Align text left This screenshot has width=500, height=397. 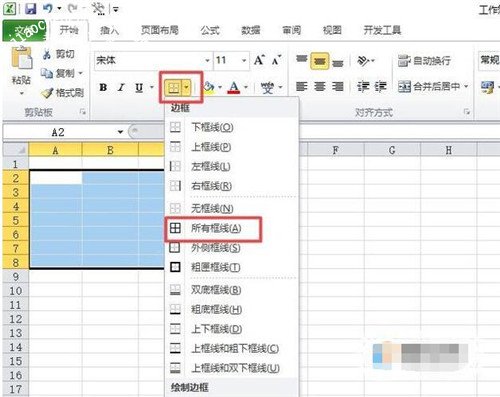[x=302, y=87]
